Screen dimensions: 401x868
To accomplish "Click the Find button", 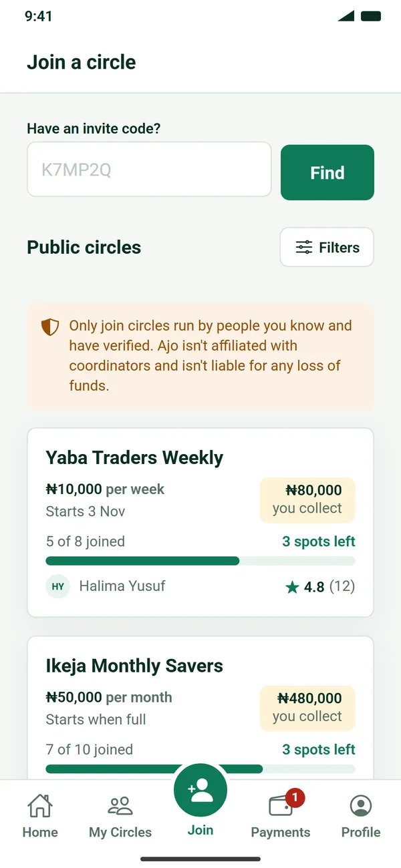I will tap(327, 172).
